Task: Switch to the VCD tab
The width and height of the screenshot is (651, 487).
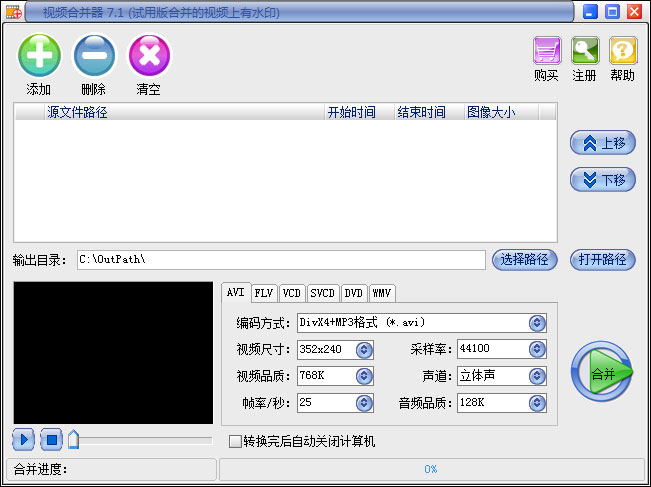Action: (292, 293)
